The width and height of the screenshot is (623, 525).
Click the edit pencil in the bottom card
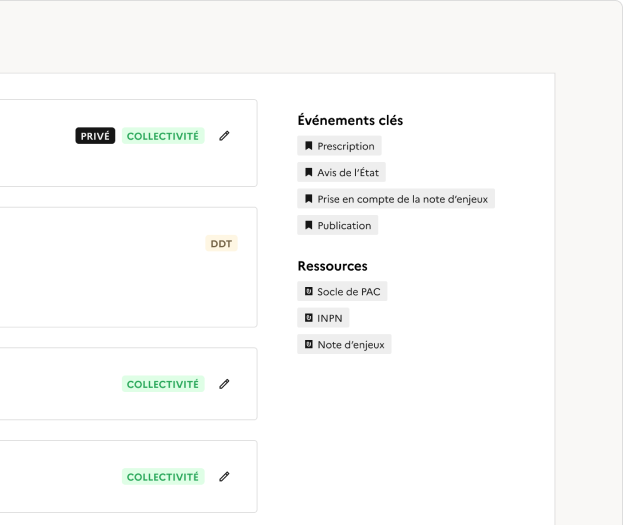[x=224, y=477]
